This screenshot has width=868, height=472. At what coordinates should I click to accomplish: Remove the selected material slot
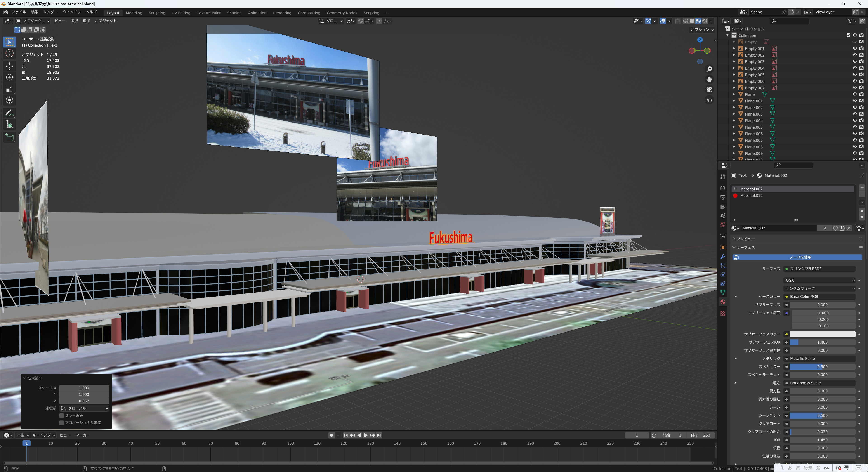pos(862,194)
